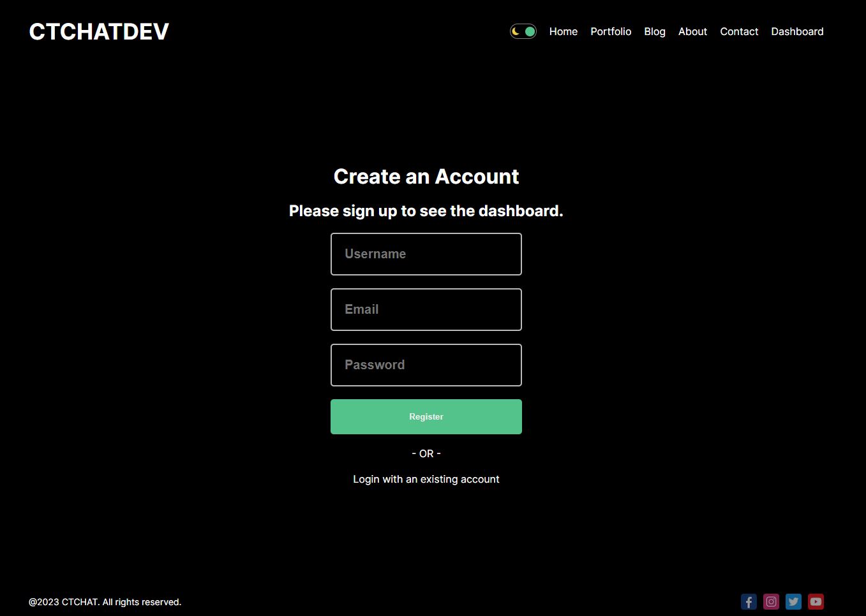Click the moon icon in the theme switch

coord(516,31)
